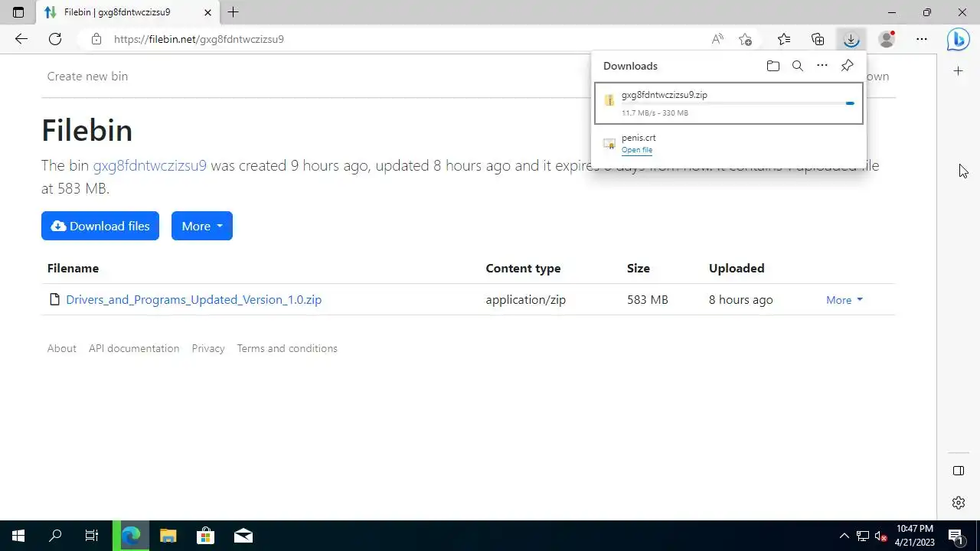
Task: Open Terms and conditions footer link
Action: (287, 348)
